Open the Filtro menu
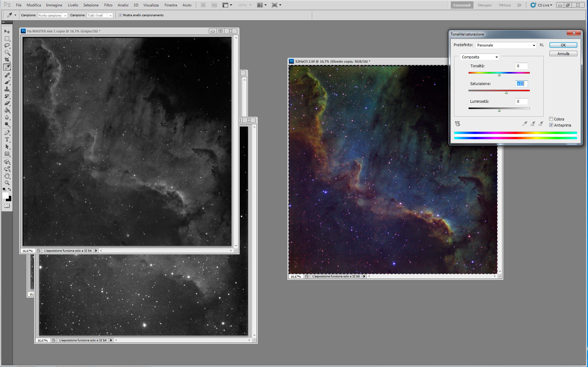Image resolution: width=588 pixels, height=367 pixels. click(108, 5)
